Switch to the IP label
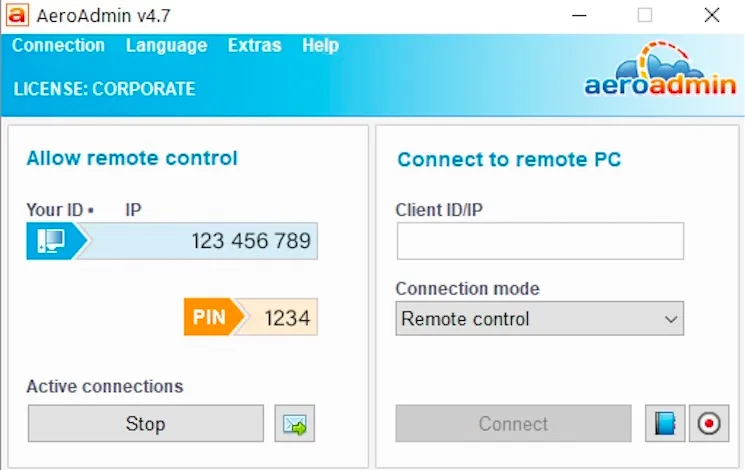 (133, 210)
